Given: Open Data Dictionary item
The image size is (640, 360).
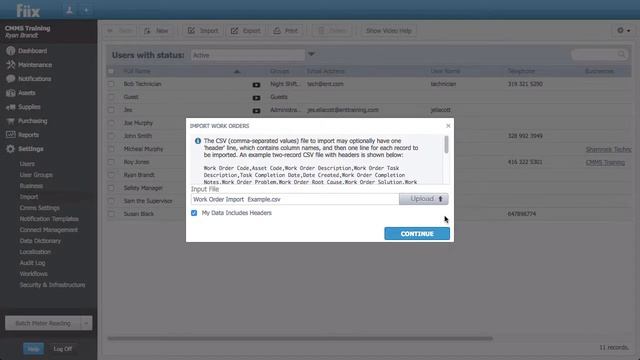Looking at the screenshot, I should (40, 241).
